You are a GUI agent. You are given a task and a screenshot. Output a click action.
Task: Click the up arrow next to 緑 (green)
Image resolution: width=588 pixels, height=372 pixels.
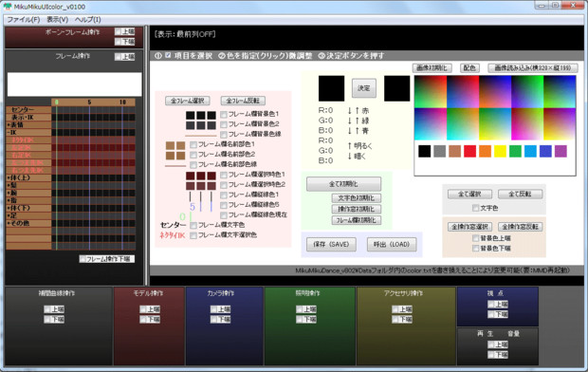pos(357,121)
